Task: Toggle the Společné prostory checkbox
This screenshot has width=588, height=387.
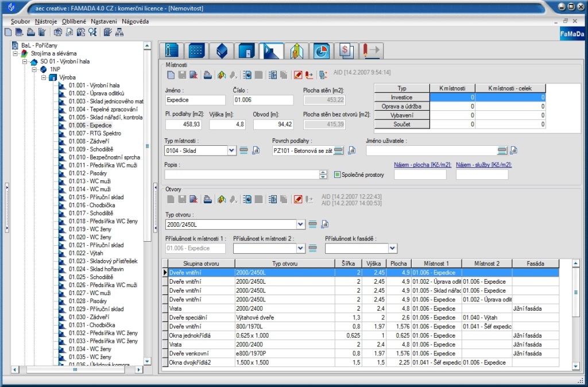Action: click(337, 175)
